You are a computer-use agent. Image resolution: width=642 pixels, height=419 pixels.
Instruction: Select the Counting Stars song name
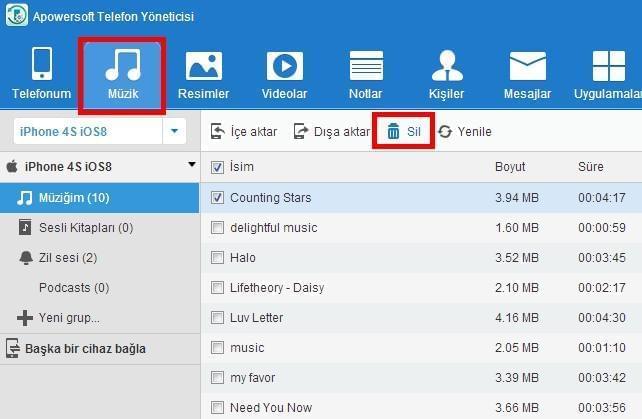click(271, 197)
